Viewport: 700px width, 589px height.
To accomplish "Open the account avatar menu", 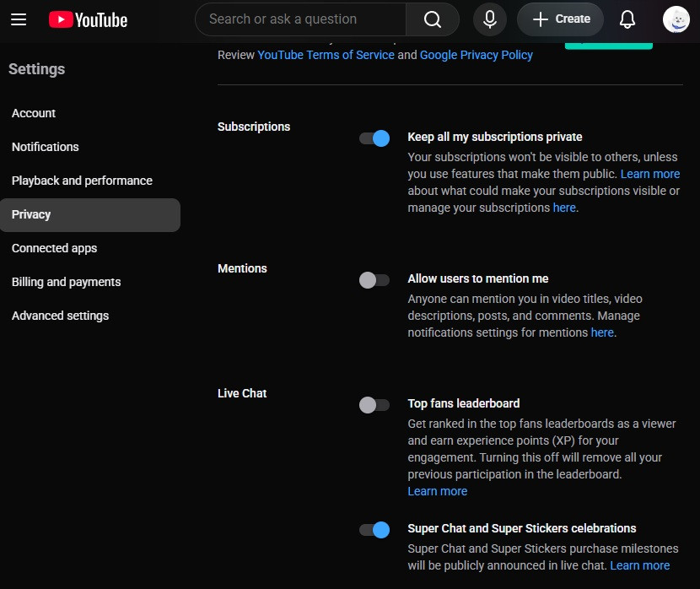I will pos(676,19).
